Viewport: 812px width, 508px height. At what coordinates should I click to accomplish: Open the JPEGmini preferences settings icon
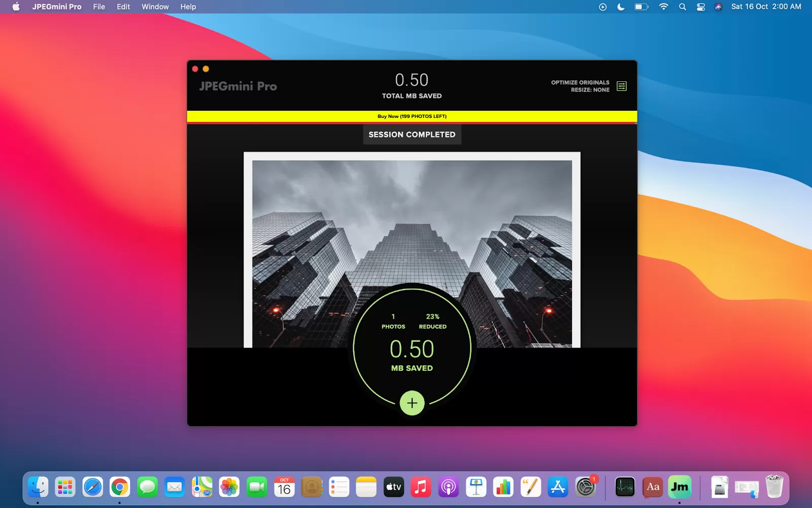point(621,86)
